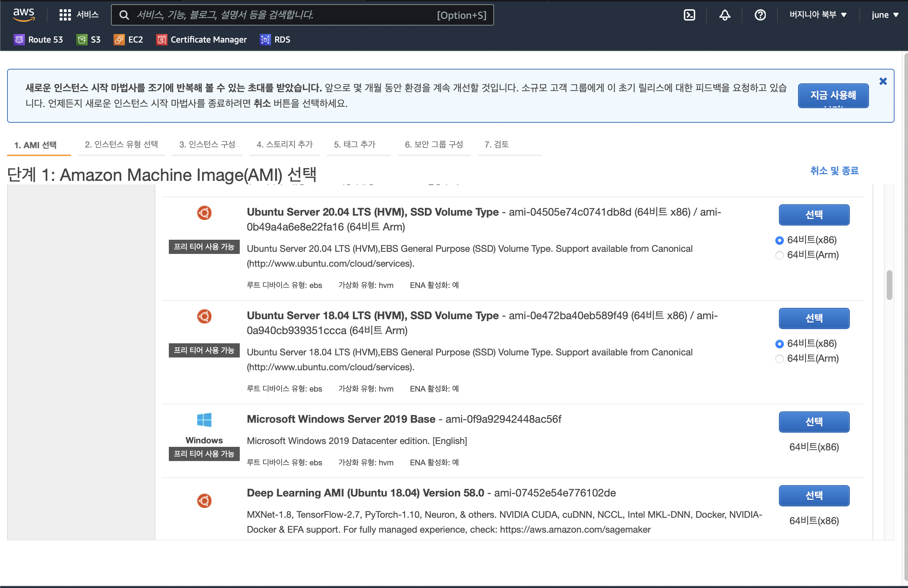Image resolution: width=908 pixels, height=588 pixels.
Task: Click the 프리 티어 사용 가능 badge for Ubuntu 18.04
Action: 204,350
